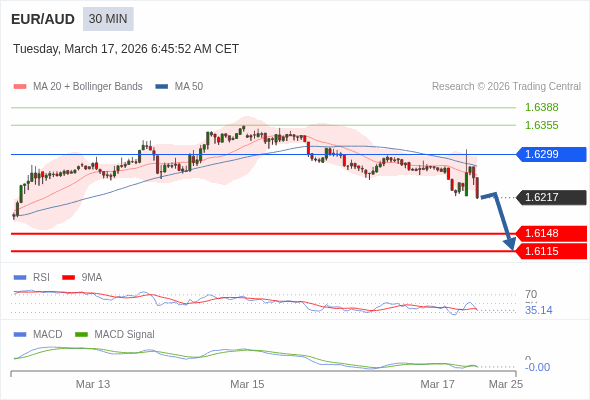Click the Mar 17 axis date label
This screenshot has width=590, height=400.
pyautogui.click(x=438, y=384)
